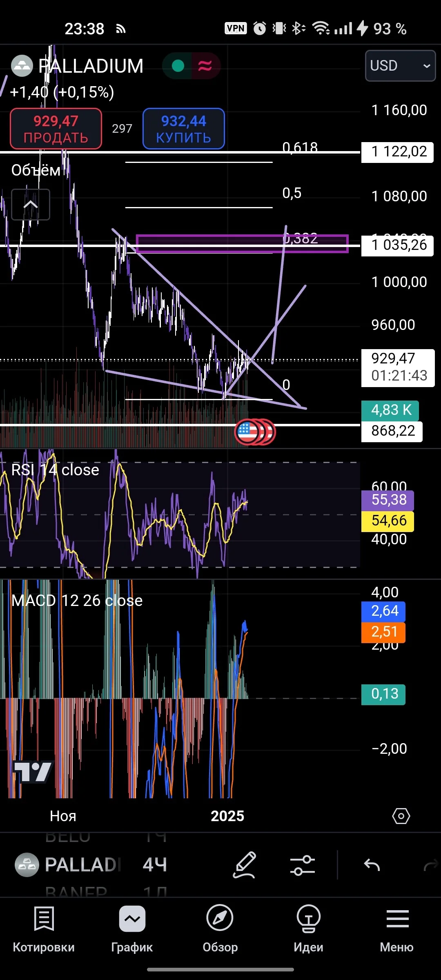Tap the purple RSI value 55,38 label

[388, 500]
